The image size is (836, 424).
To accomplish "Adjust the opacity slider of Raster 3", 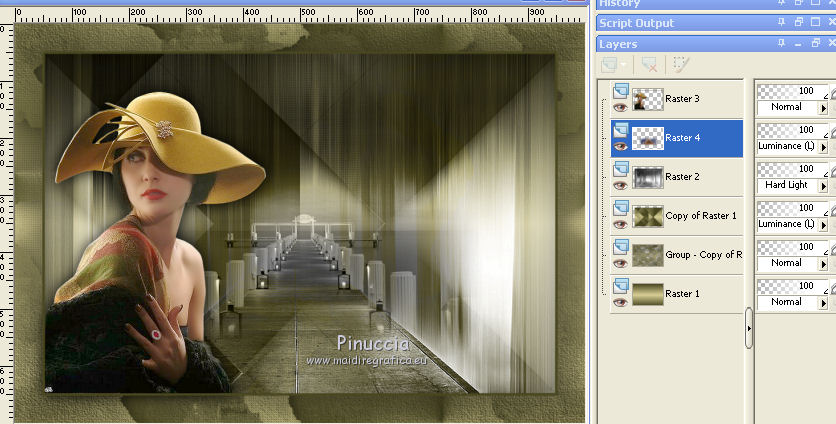I will (x=792, y=91).
